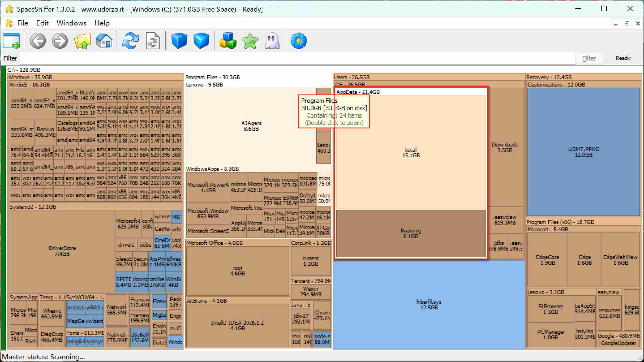Viewport: 644px width, 362px height.
Task: Select the Edge 1.6GB block
Action: click(585, 260)
